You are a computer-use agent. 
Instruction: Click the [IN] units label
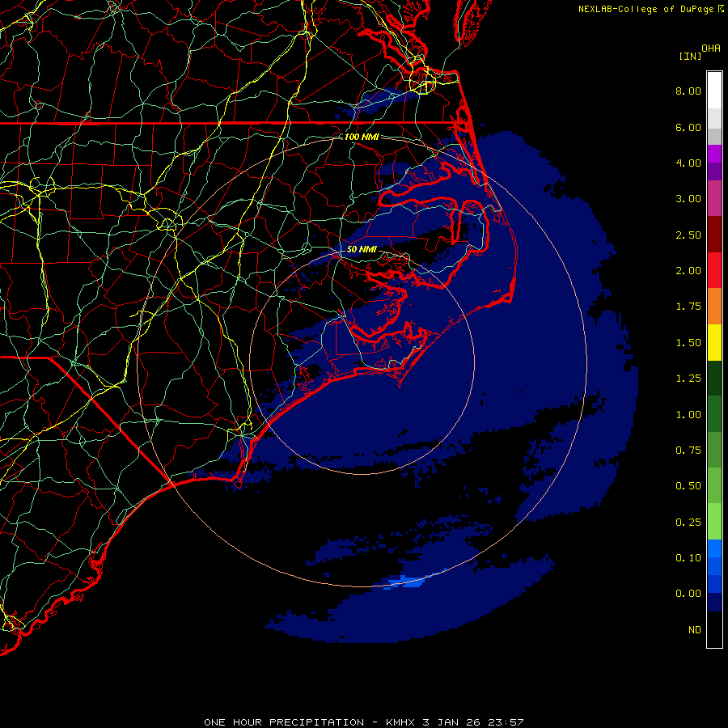click(x=690, y=56)
